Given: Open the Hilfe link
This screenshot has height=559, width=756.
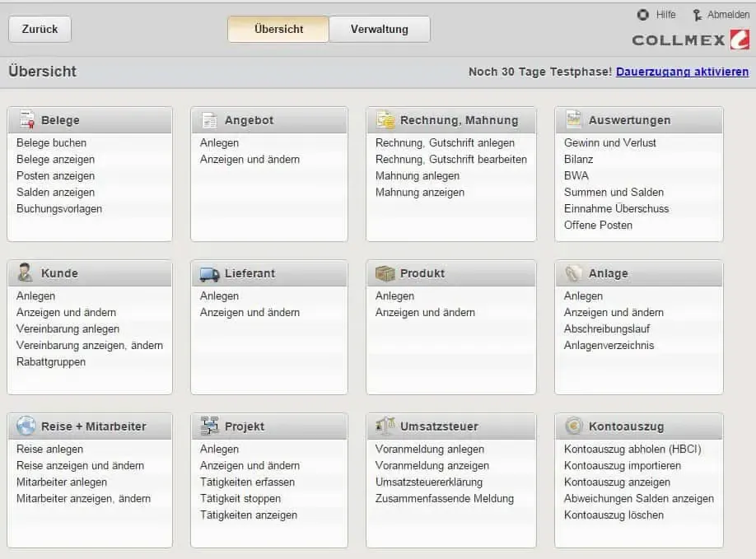Looking at the screenshot, I should pyautogui.click(x=665, y=15).
